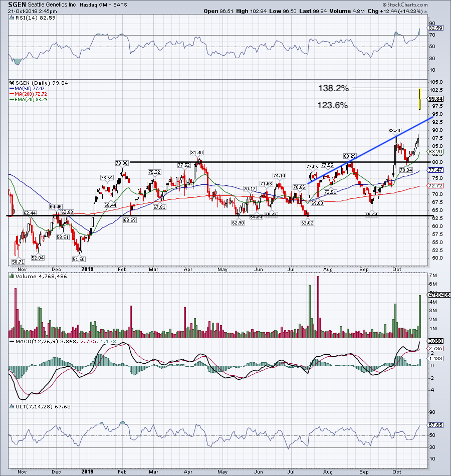Viewport: 451px width, 476px height.
Task: Click the 74.14 June high annotation
Action: point(279,175)
